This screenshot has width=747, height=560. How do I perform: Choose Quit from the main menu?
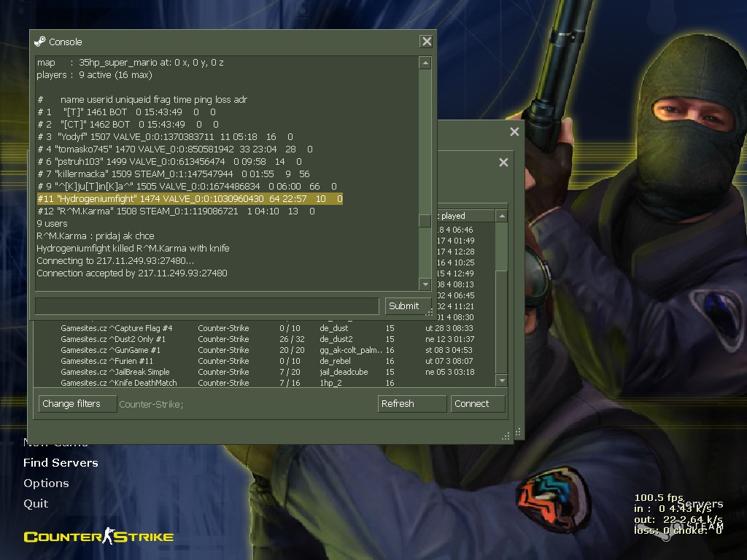36,504
